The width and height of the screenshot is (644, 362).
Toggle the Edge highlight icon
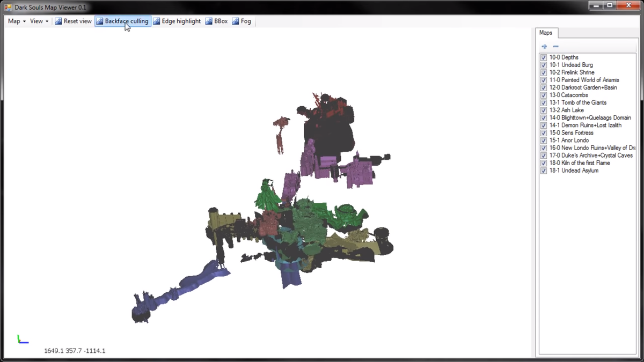tap(157, 21)
